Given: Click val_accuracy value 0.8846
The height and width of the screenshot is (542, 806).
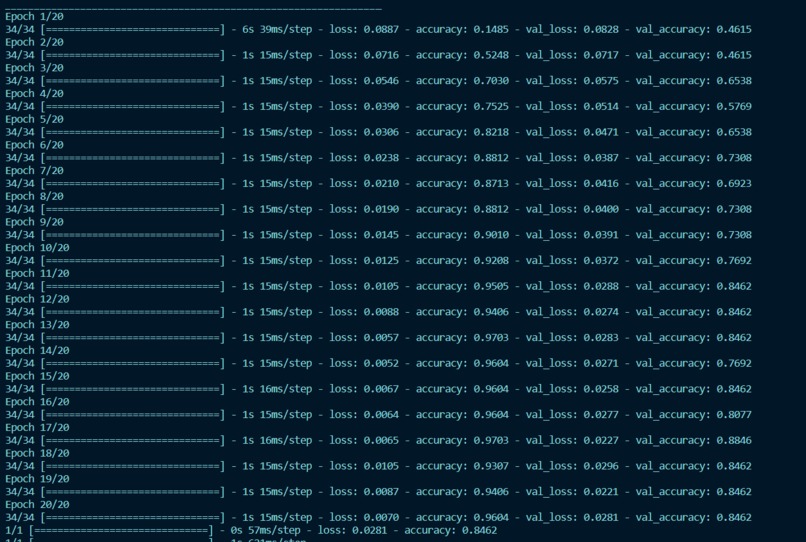Looking at the screenshot, I should [x=734, y=441].
